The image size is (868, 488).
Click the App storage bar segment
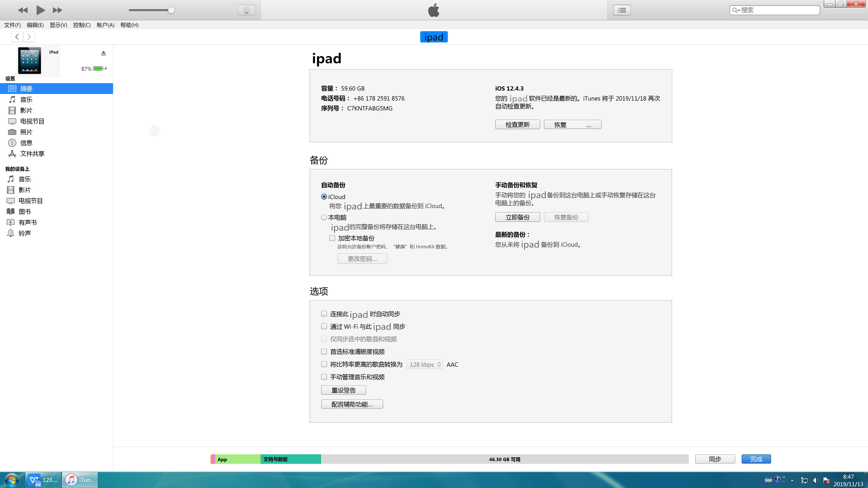coord(238,459)
